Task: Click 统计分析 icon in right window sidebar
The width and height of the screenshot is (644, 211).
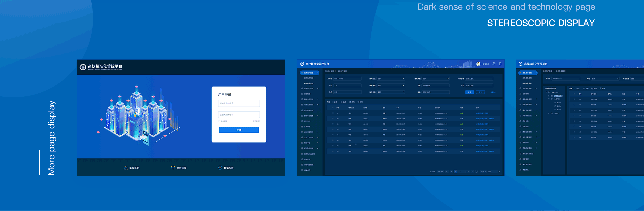Action: (x=520, y=121)
